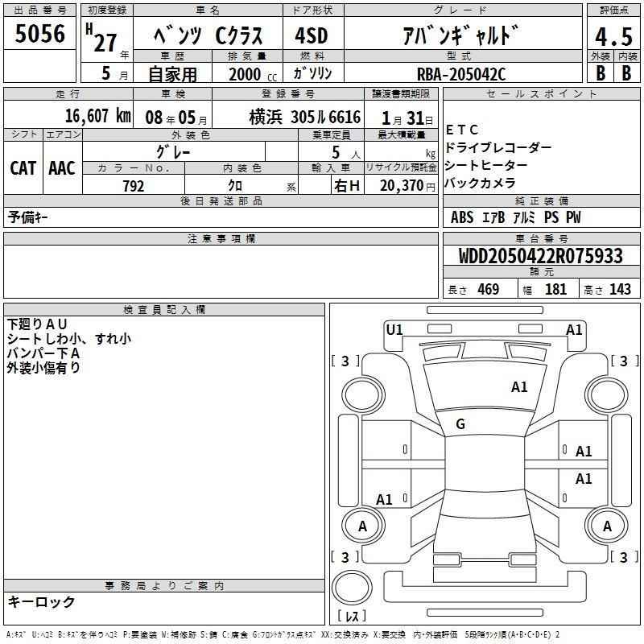The height and width of the screenshot is (644, 644).
Task: Click inspector note 下廻りAU
Action: 37,324
